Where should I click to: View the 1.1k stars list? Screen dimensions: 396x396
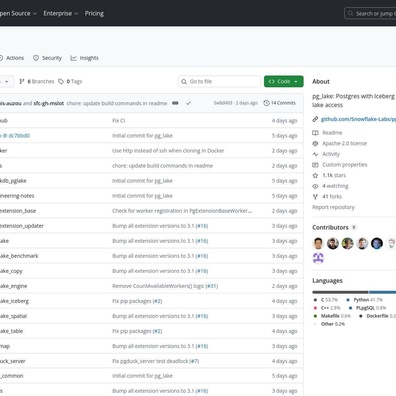pyautogui.click(x=334, y=175)
